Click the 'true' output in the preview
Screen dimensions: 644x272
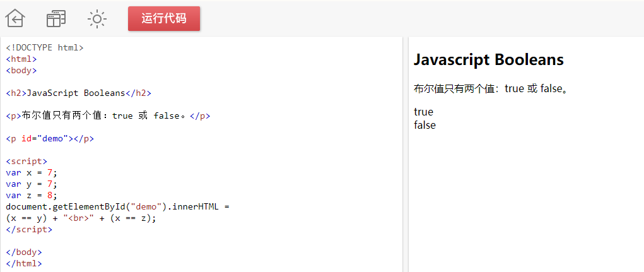[423, 112]
